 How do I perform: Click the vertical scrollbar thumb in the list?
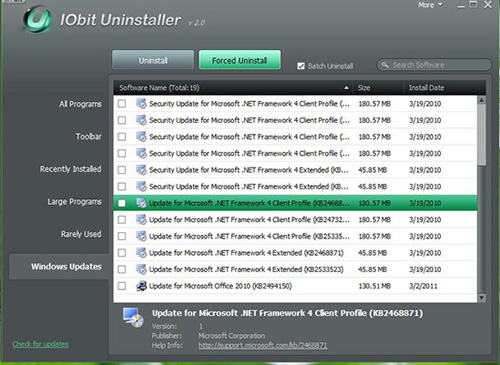click(x=481, y=134)
